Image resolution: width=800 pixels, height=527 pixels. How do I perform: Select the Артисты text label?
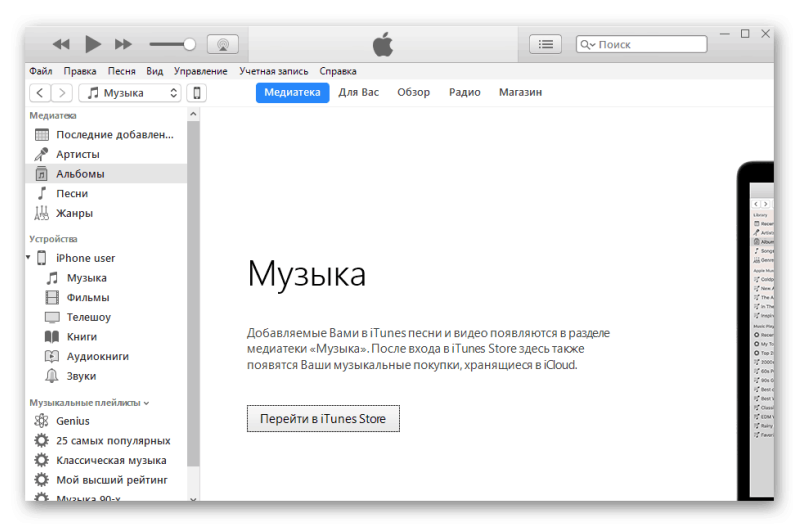tap(78, 155)
